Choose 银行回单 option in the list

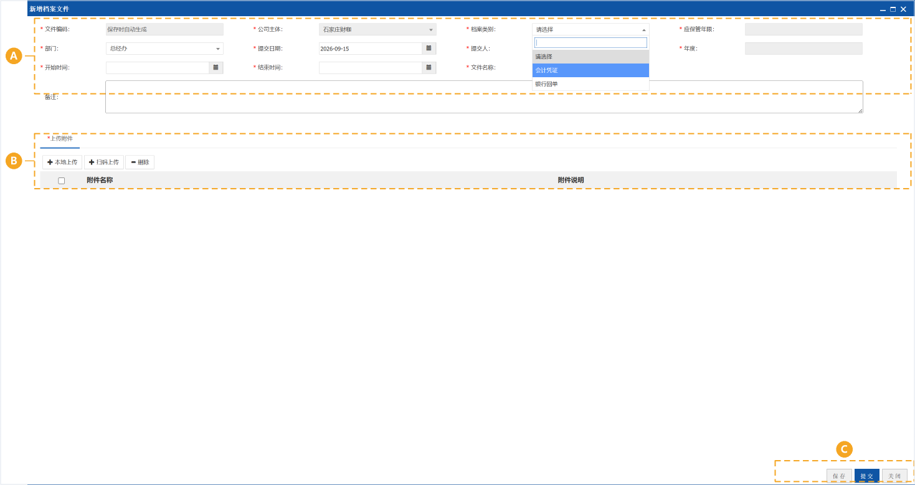(x=591, y=84)
